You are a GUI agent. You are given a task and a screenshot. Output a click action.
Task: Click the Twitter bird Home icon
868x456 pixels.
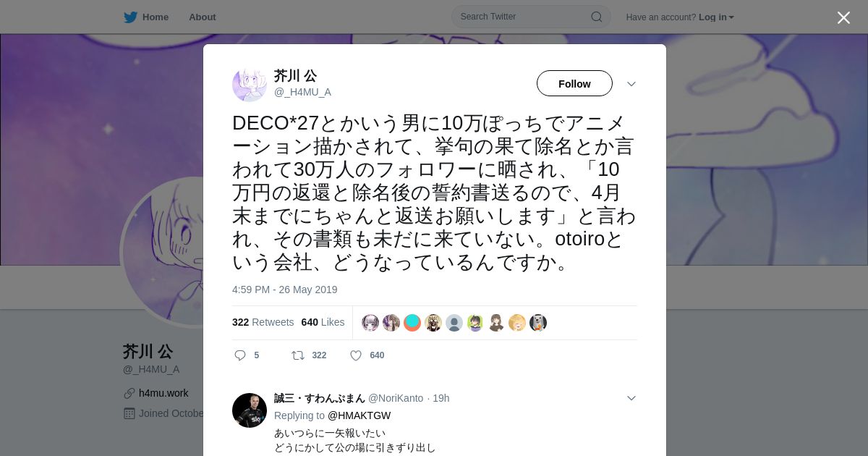click(x=130, y=17)
